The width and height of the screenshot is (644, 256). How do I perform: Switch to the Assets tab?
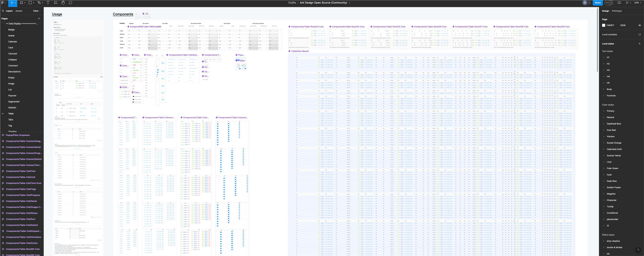click(x=19, y=11)
